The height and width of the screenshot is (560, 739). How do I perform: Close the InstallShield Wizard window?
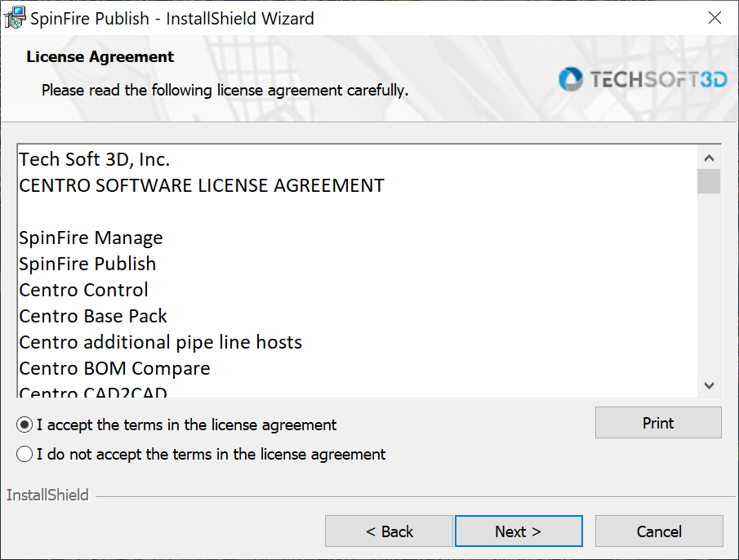[x=714, y=18]
